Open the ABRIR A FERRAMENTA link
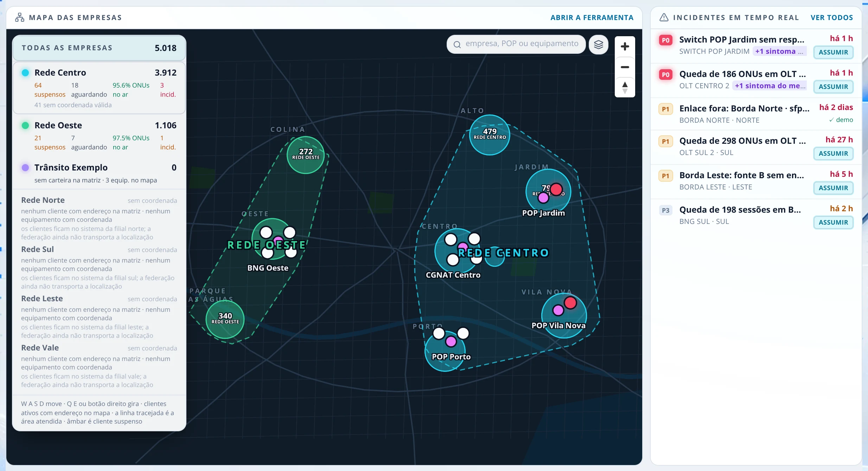Viewport: 868px width, 471px height. click(592, 18)
